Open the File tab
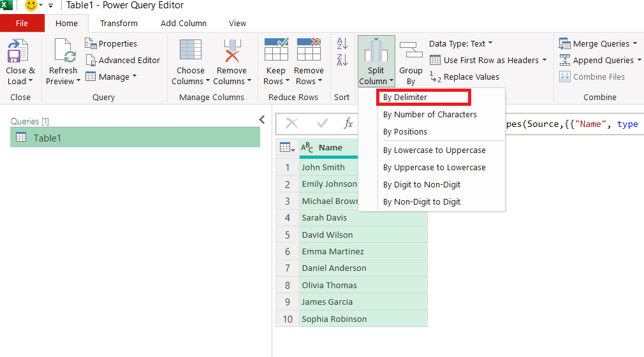 22,24
